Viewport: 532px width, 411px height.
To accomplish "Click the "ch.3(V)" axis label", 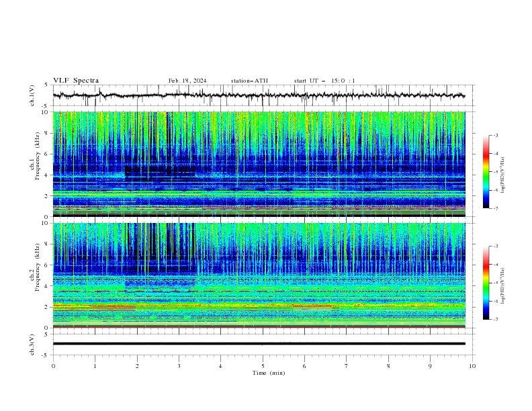I will click(x=32, y=345).
